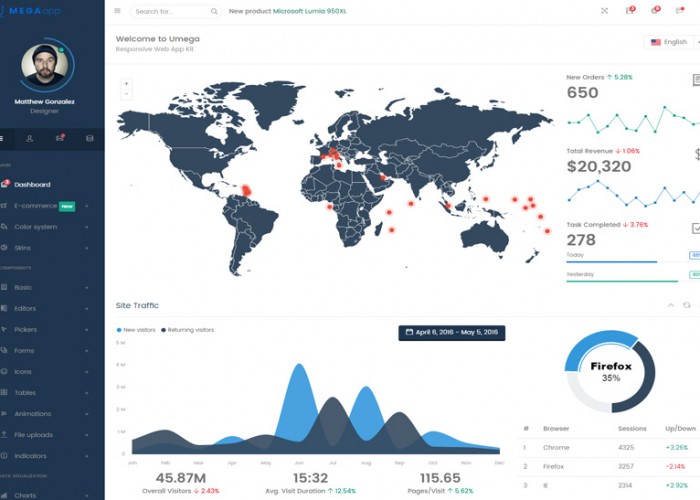Image resolution: width=700 pixels, height=500 pixels.
Task: Open the Pickers menu item
Action: (25, 329)
